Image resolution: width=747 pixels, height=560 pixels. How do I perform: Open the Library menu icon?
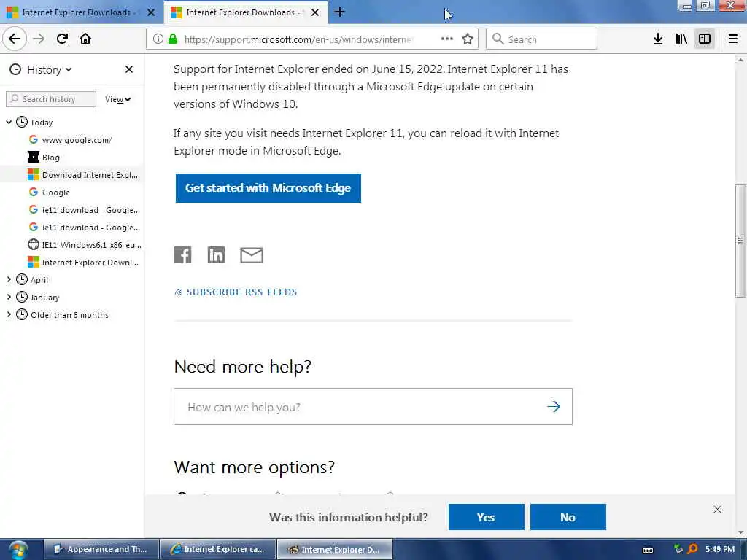click(x=681, y=39)
